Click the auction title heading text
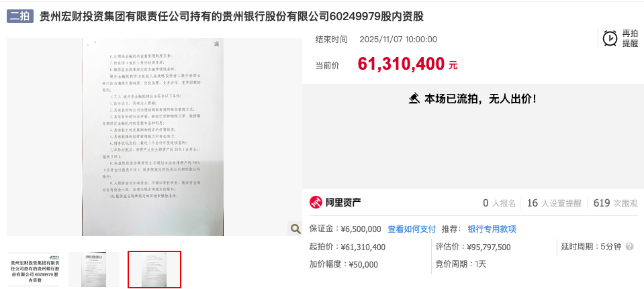The height and width of the screenshot is (289, 644). (231, 16)
